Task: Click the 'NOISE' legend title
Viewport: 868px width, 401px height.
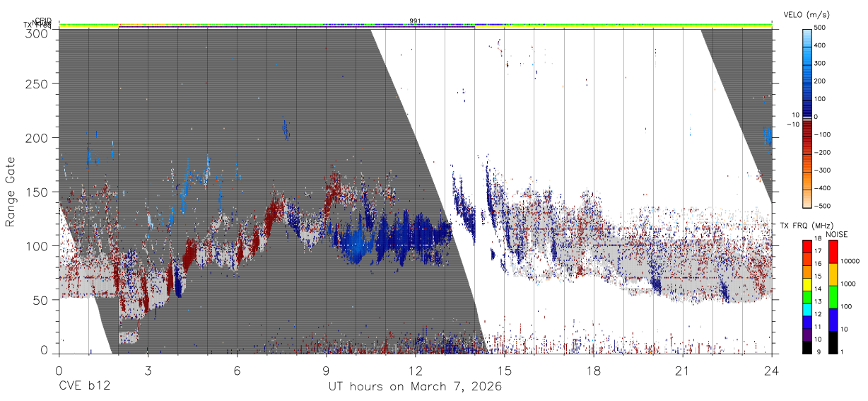Action: 837,234
